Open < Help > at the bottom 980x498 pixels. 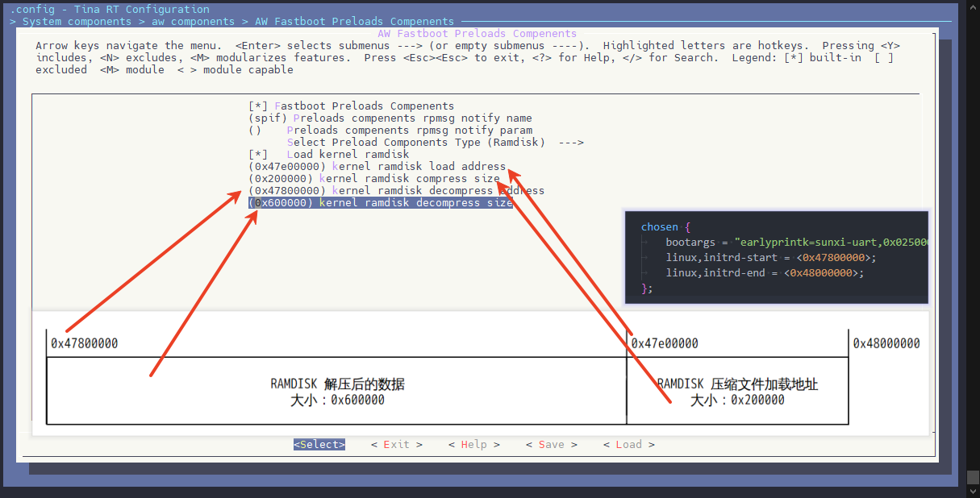point(473,445)
